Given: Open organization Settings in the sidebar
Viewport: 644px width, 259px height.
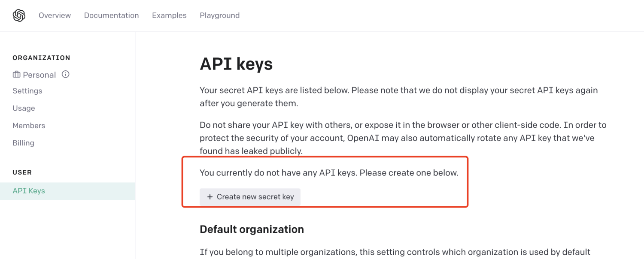Looking at the screenshot, I should click(x=27, y=91).
